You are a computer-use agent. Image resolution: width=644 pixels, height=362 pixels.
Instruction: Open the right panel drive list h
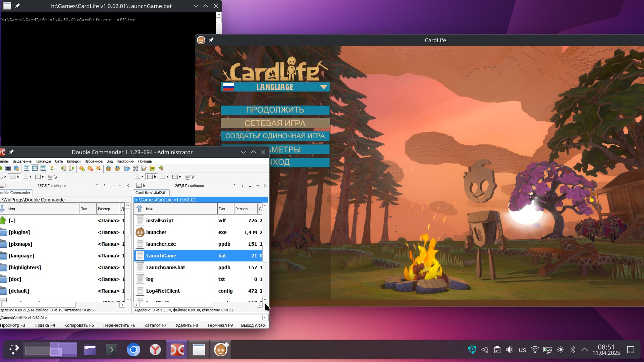click(141, 185)
